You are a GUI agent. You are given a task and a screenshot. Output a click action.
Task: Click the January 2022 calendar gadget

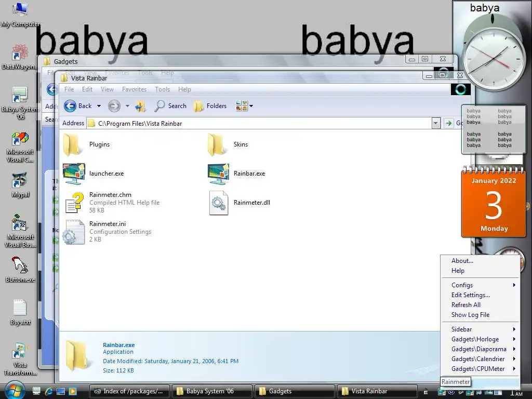(x=494, y=203)
